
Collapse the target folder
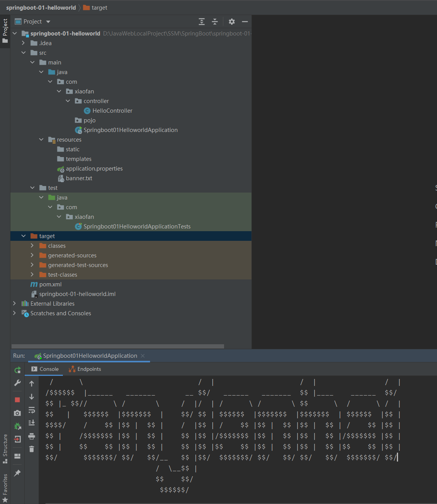click(x=24, y=236)
